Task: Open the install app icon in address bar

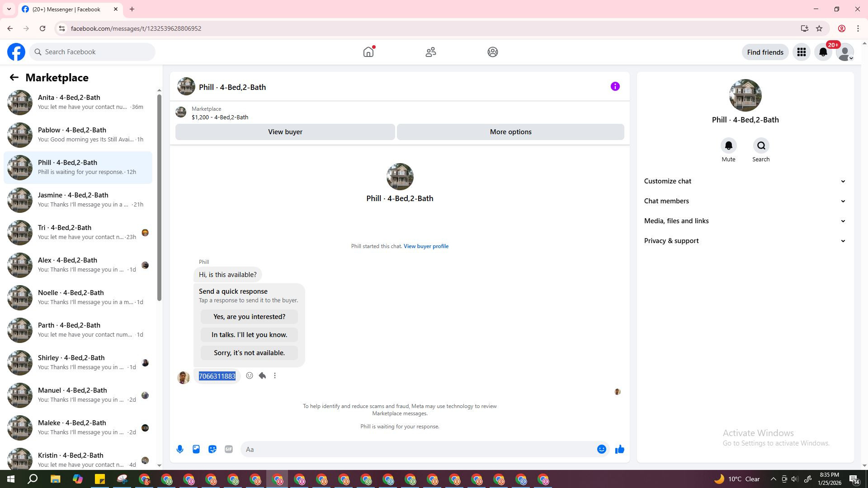Action: pos(805,28)
